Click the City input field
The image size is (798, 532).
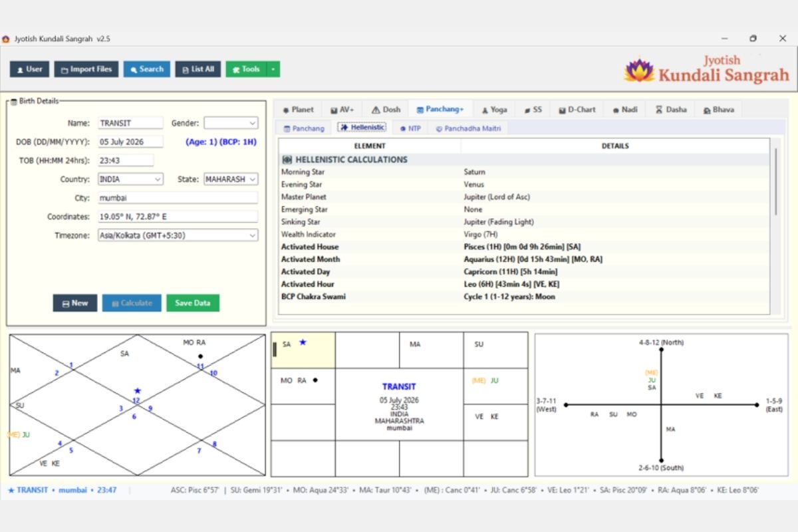pos(178,198)
